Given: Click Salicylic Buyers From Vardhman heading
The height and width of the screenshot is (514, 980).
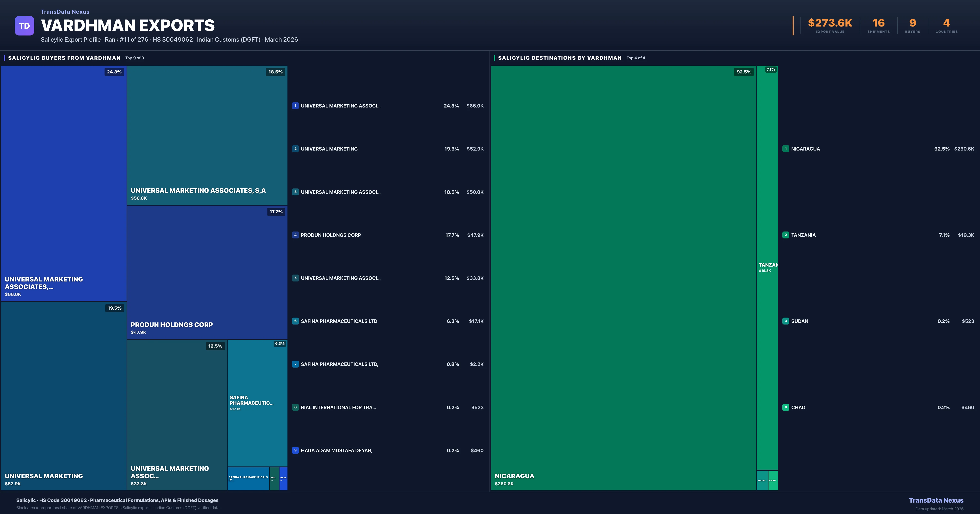Looking at the screenshot, I should point(64,58).
